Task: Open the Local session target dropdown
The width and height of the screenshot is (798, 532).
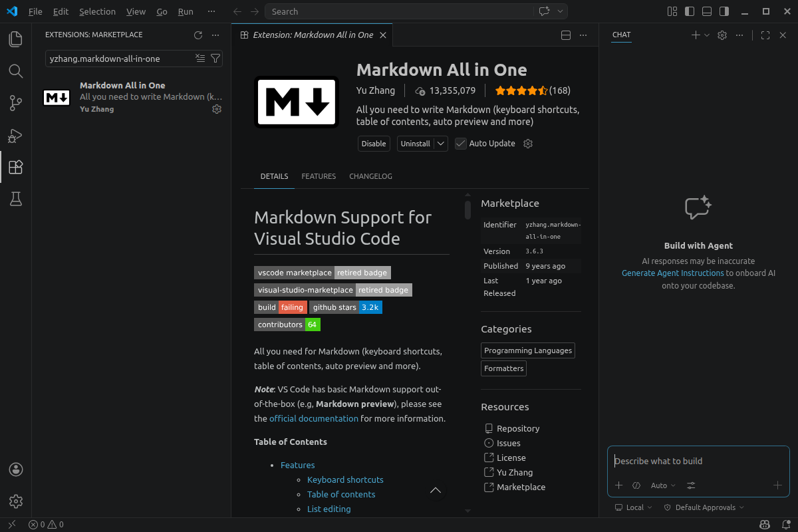Action: [634, 507]
